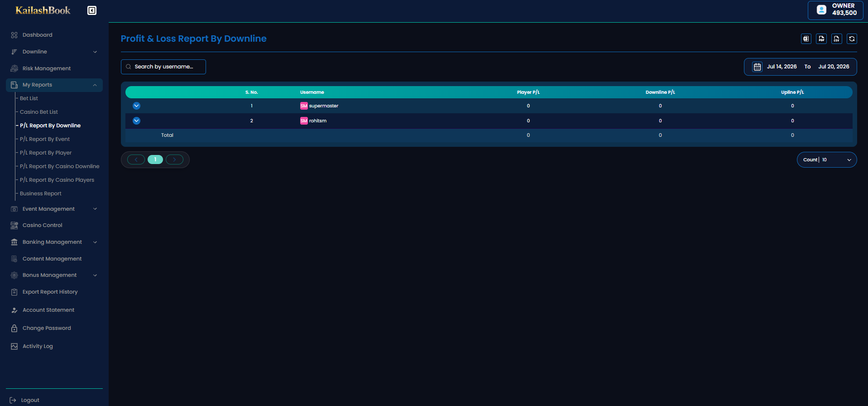Open the Dashboard icon in sidebar
868x406 pixels.
tap(14, 35)
